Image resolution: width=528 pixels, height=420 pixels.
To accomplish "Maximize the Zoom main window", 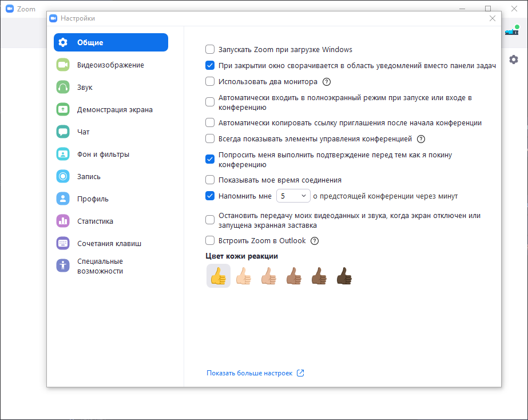I will click(488, 9).
